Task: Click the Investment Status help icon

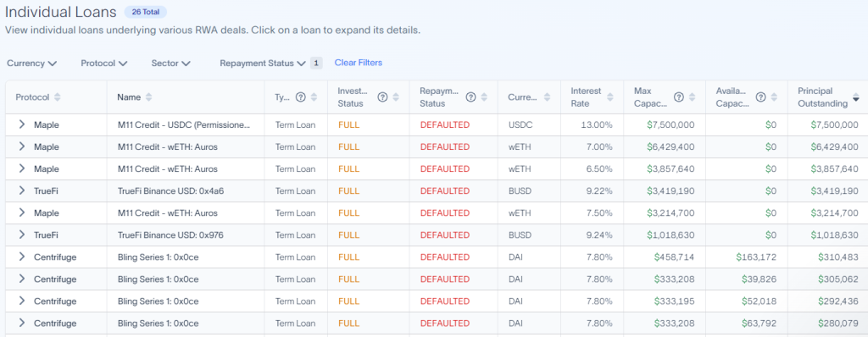Action: tap(382, 97)
